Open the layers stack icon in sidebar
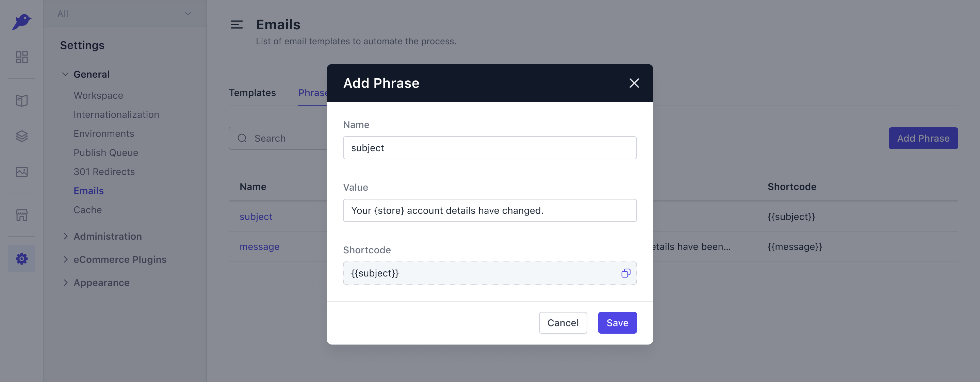The width and height of the screenshot is (980, 382). 22,136
